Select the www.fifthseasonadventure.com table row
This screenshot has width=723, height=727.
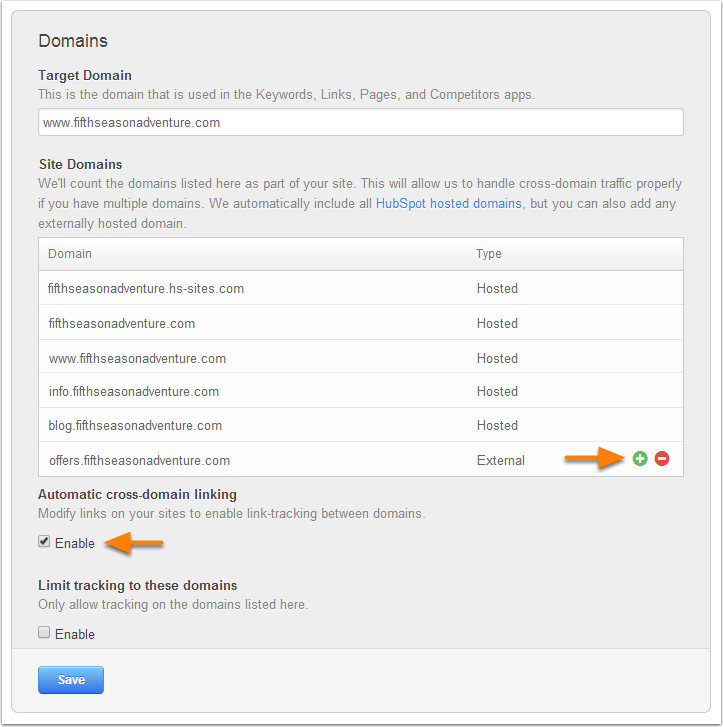tap(361, 357)
